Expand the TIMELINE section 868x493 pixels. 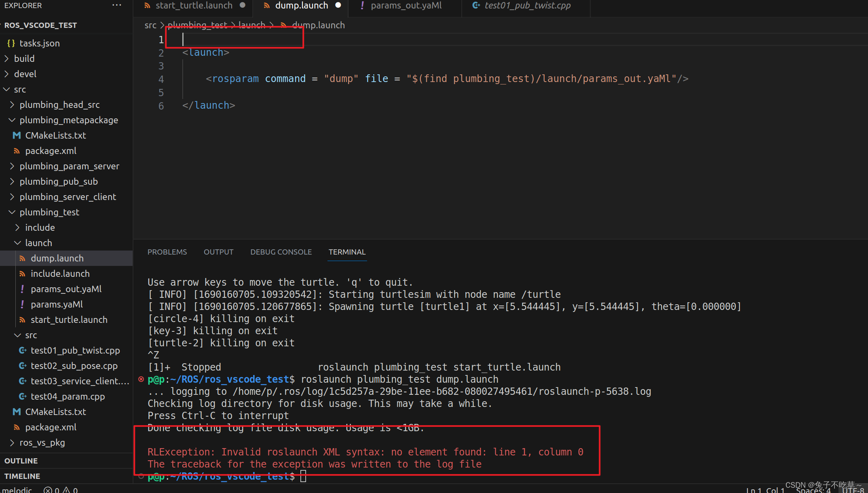(22, 476)
